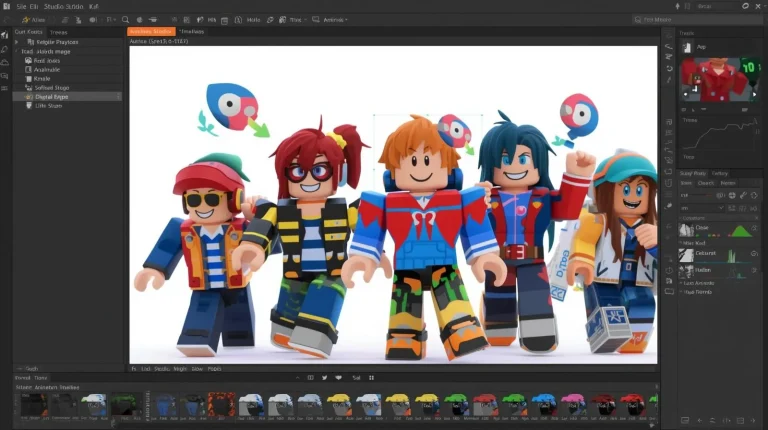768x430 pixels.
Task: Switch to the Cloeck sub-tab
Action: click(706, 183)
